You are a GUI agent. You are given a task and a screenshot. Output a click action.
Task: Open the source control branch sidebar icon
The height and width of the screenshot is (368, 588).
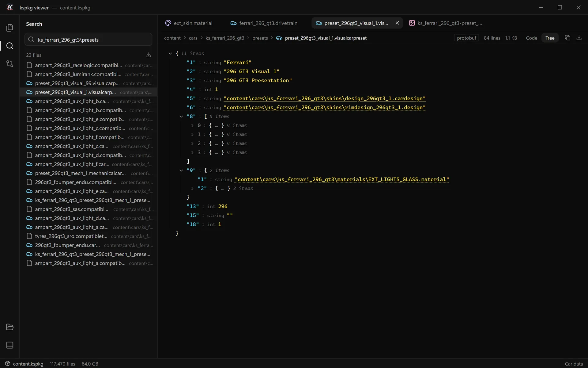pos(9,64)
